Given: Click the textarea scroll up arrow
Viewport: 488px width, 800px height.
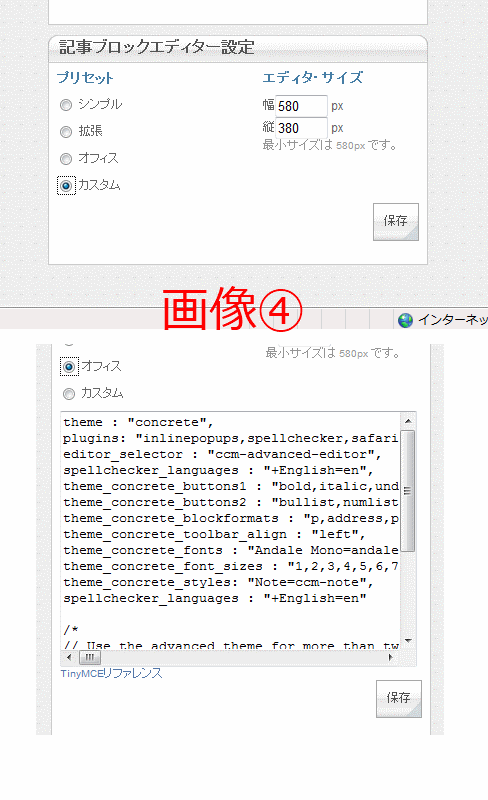Looking at the screenshot, I should click(x=408, y=421).
